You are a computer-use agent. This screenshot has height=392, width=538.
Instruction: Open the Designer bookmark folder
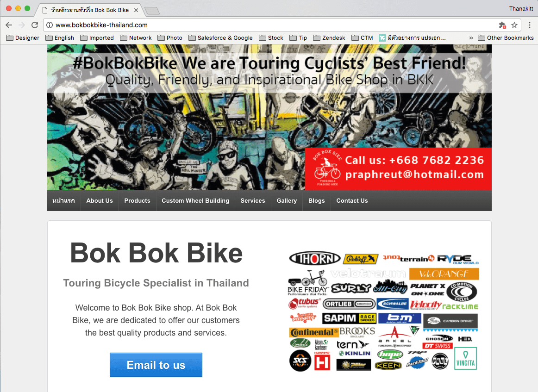(x=23, y=38)
